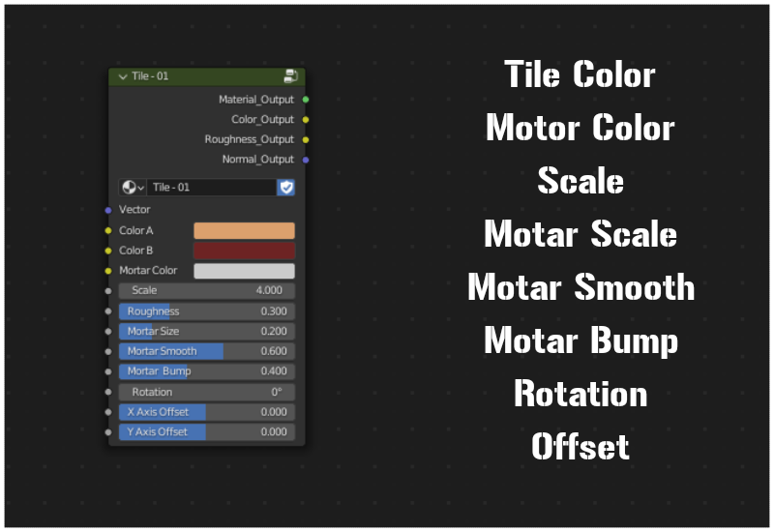
Task: Click the Y Axis Offset slider
Action: click(207, 431)
